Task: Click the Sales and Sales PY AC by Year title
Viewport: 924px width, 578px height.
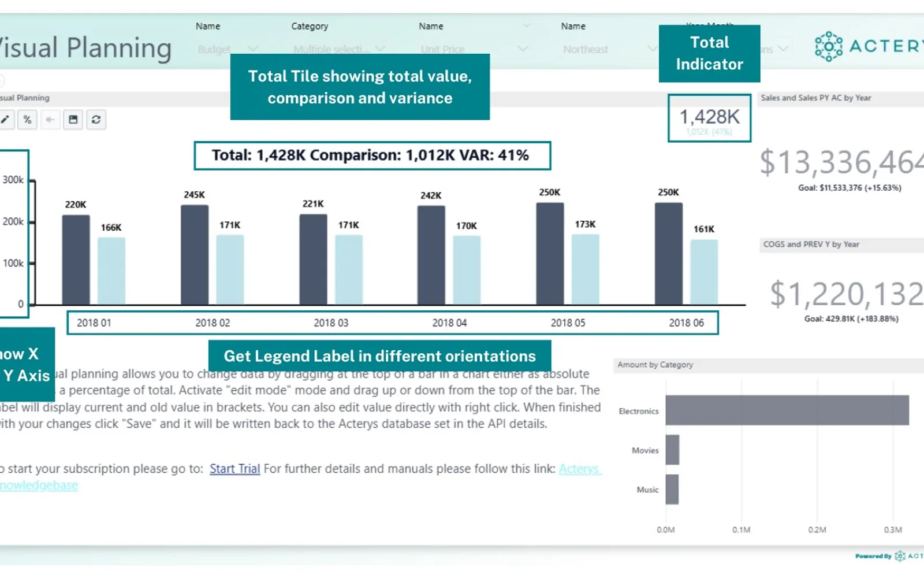Action: tap(815, 98)
